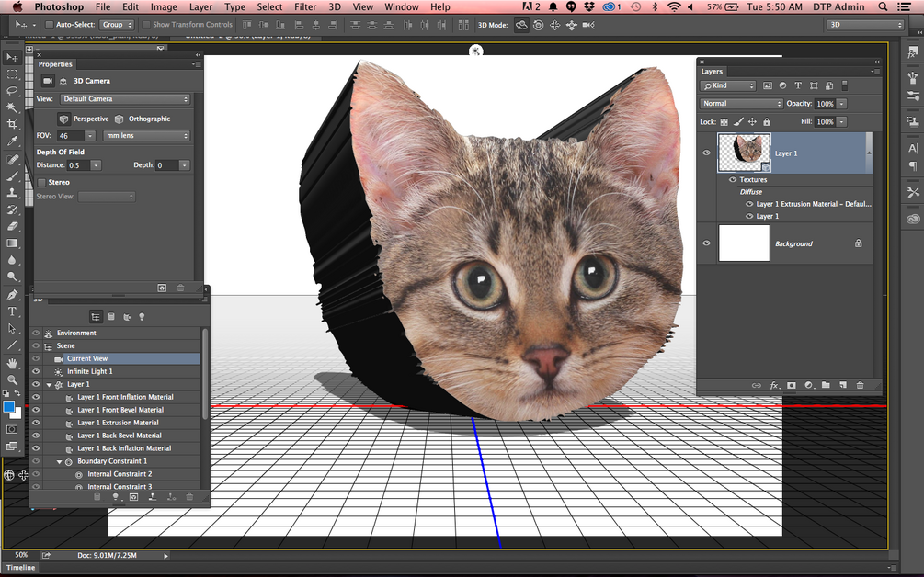Screen dimensions: 924x577
Task: Select the Type tool
Action: [x=12, y=311]
